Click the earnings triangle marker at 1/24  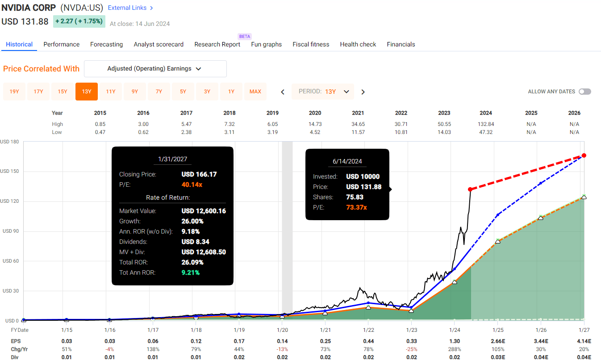point(455,281)
